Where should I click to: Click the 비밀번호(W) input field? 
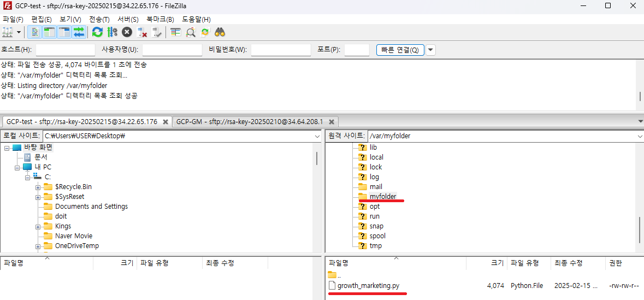click(281, 50)
